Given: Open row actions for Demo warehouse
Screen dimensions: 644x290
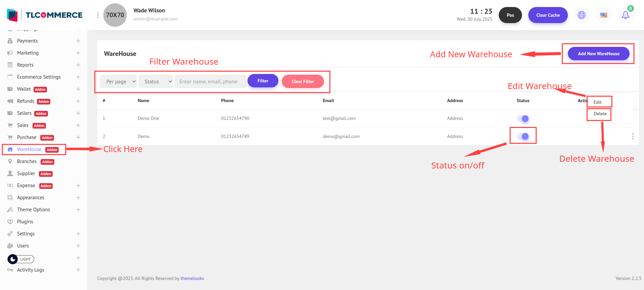Looking at the screenshot, I should [x=633, y=136].
